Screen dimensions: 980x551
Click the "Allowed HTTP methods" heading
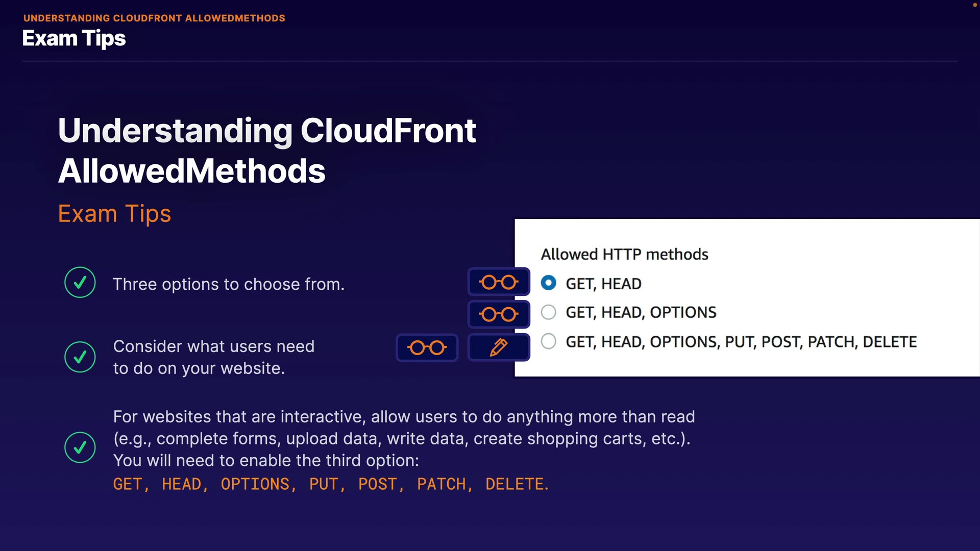[x=624, y=254]
